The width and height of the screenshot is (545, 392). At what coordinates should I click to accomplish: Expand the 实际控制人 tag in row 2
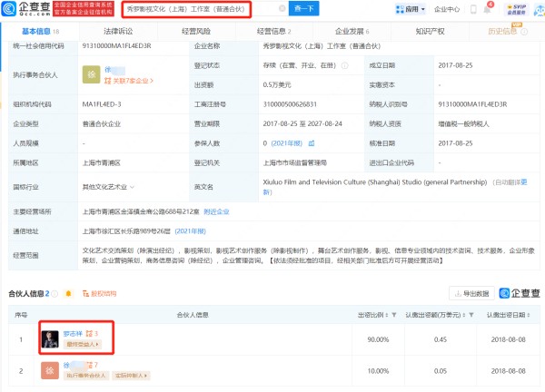(x=131, y=376)
